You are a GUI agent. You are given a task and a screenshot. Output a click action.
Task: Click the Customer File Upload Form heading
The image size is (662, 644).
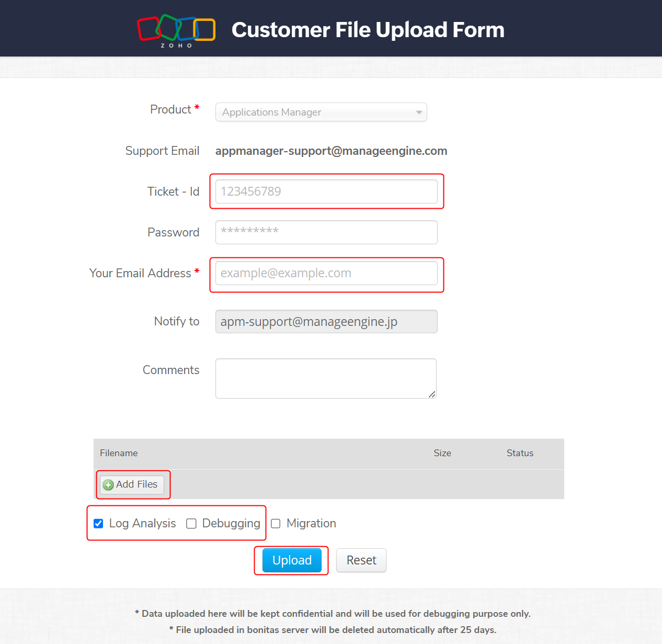coord(368,30)
